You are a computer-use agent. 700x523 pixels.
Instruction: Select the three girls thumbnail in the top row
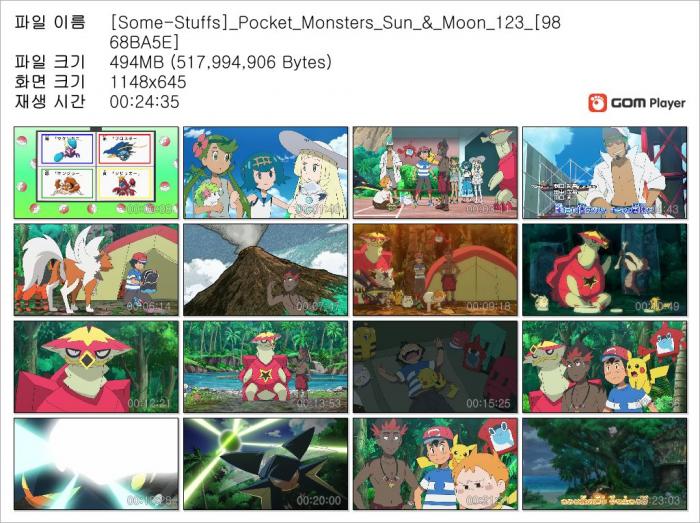(266, 173)
